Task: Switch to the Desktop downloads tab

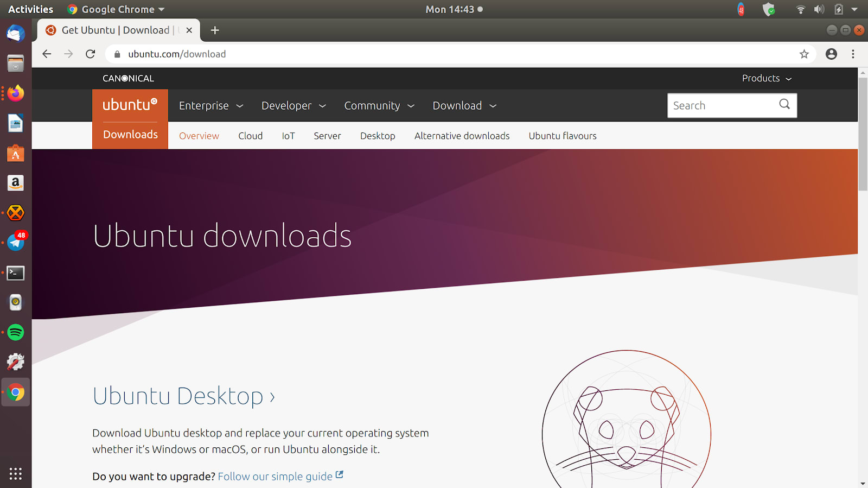Action: click(x=378, y=136)
